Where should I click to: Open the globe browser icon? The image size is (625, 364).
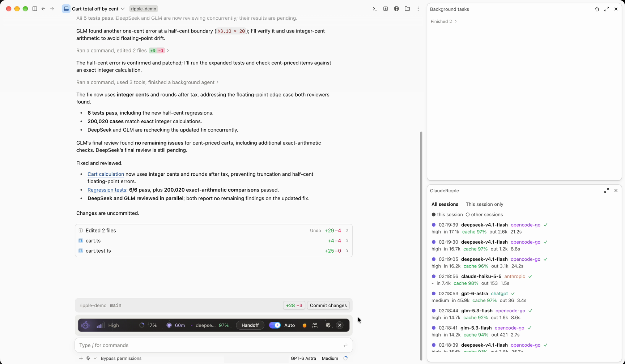point(396,9)
